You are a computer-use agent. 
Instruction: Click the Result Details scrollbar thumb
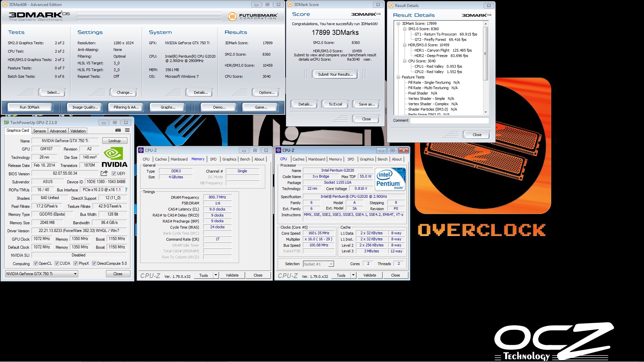tap(485, 54)
